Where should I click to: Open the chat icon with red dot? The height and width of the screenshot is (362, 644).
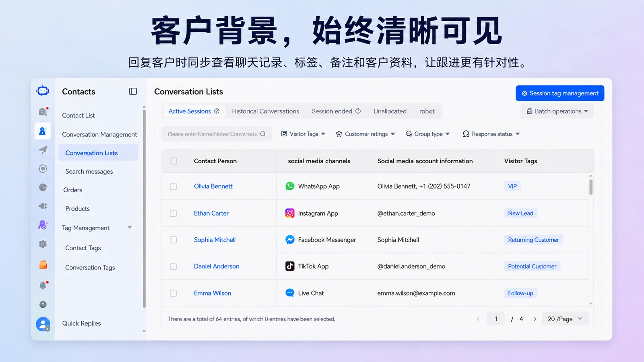pyautogui.click(x=43, y=111)
